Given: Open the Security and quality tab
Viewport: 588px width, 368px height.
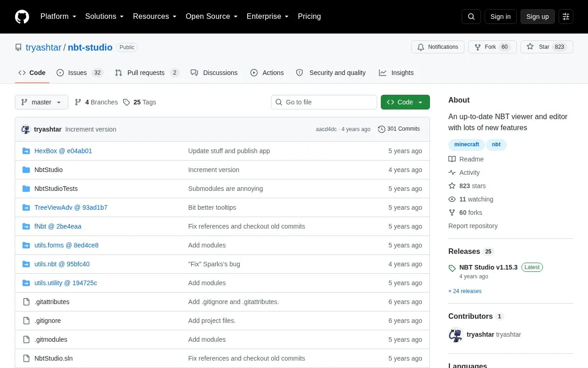Looking at the screenshot, I should coord(331,73).
